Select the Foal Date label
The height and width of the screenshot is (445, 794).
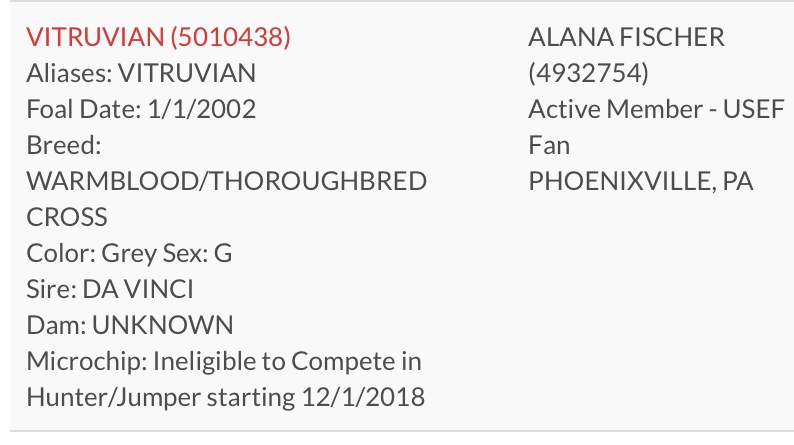point(84,109)
